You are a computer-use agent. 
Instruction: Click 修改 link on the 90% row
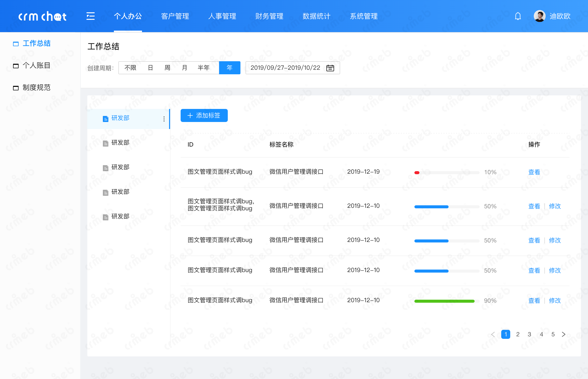[x=555, y=300]
